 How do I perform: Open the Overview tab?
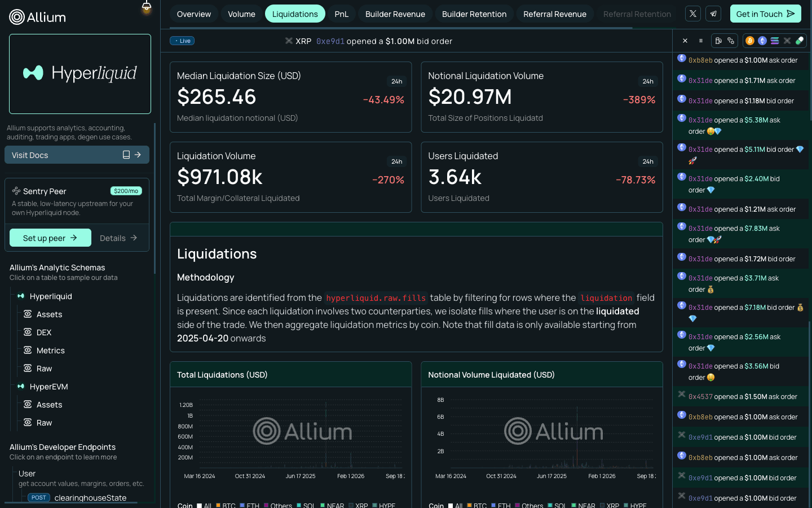(x=194, y=14)
